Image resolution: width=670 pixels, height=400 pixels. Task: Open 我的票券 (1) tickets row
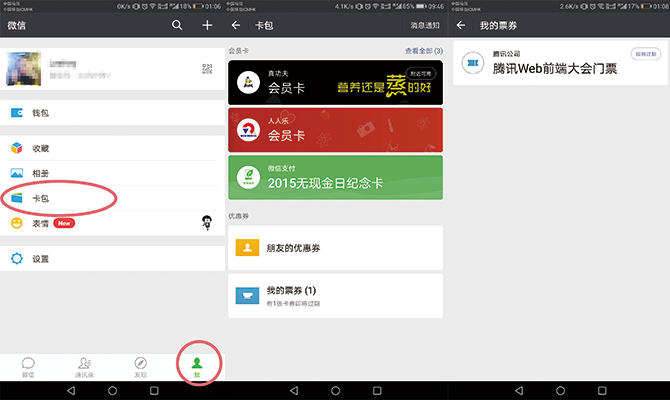335,295
